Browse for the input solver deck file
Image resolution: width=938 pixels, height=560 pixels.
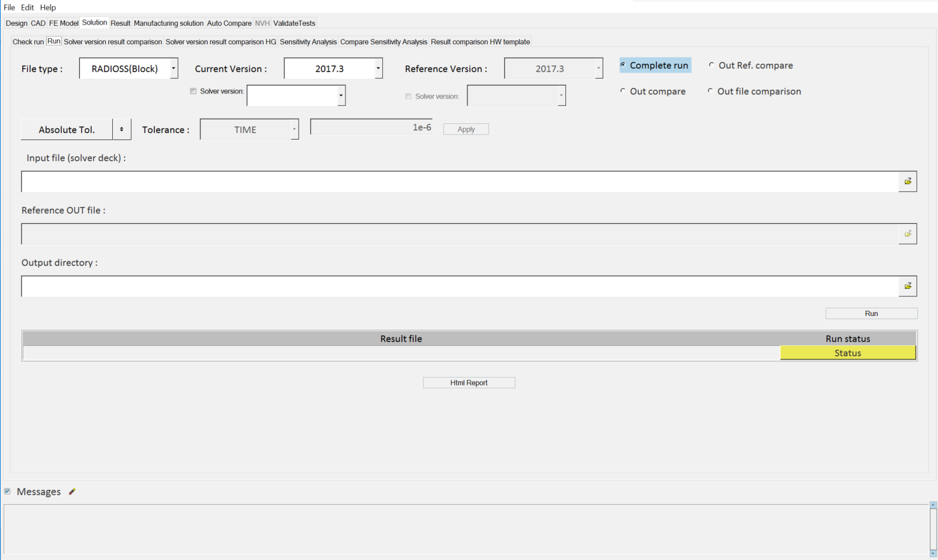(x=907, y=182)
